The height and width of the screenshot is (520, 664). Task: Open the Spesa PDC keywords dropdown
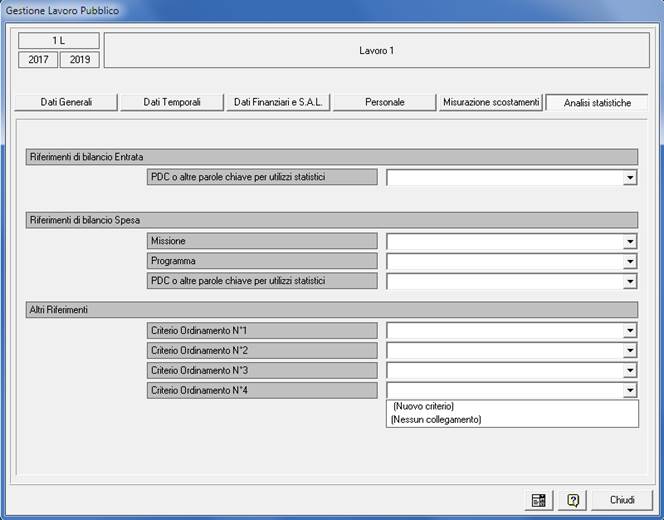[x=630, y=282]
